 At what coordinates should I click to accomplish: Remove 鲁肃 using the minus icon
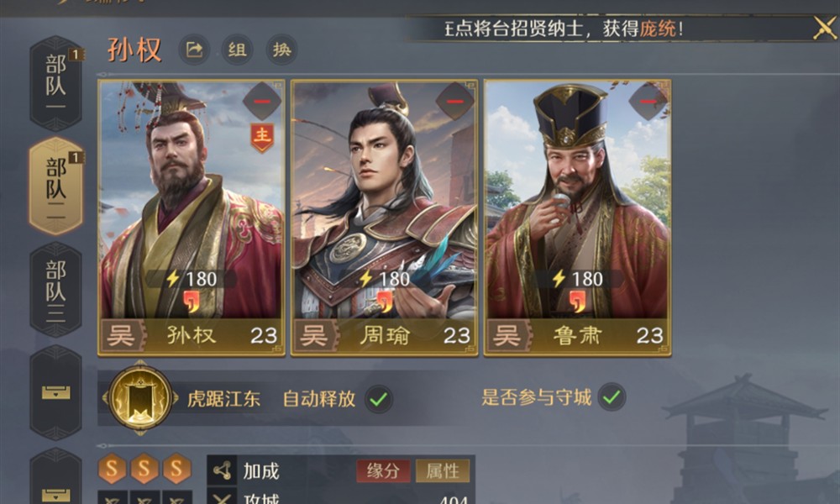point(648,101)
